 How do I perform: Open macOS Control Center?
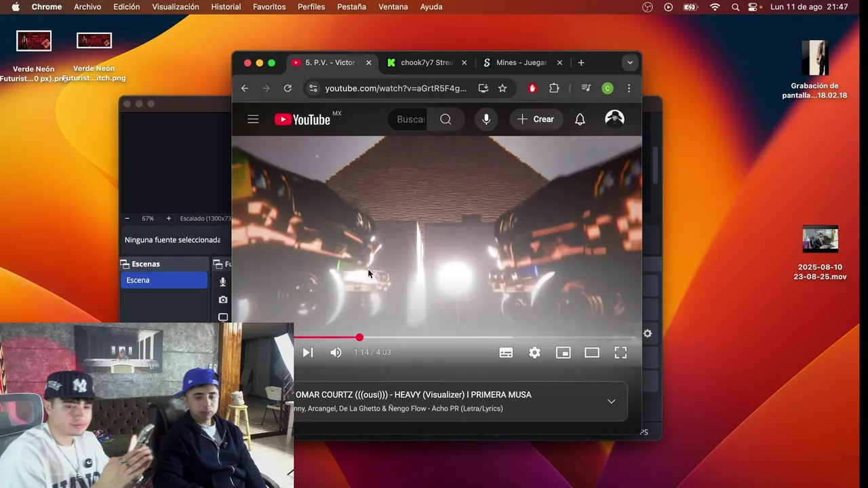753,7
